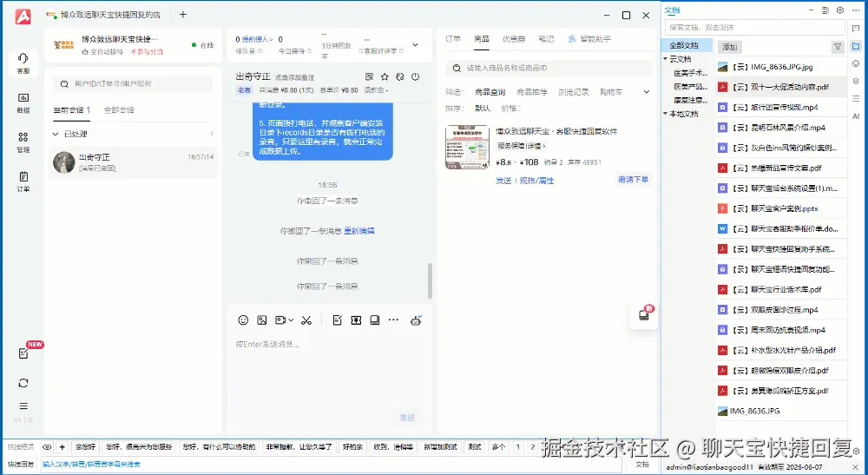Click the product thumbnail image
868x475 pixels.
pyautogui.click(x=467, y=147)
